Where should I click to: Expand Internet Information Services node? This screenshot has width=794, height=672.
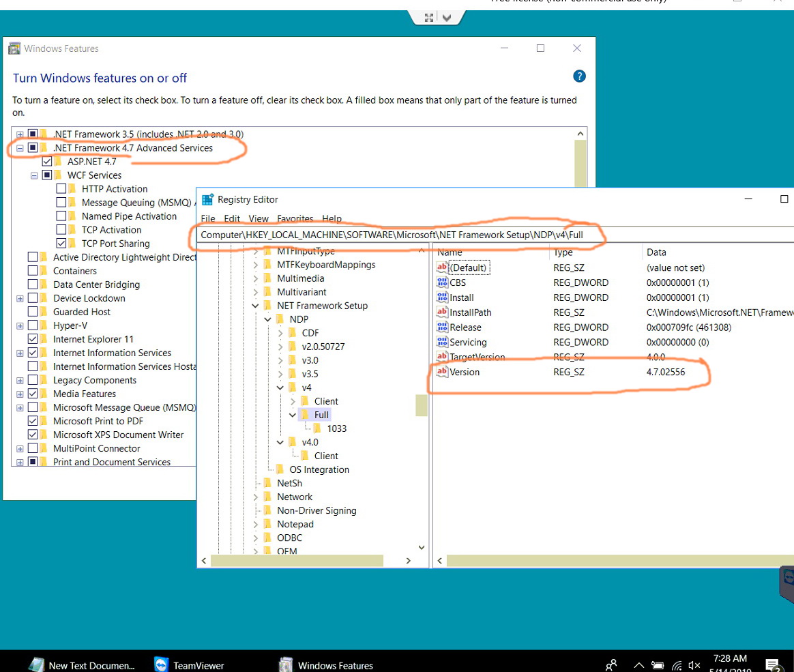click(20, 353)
